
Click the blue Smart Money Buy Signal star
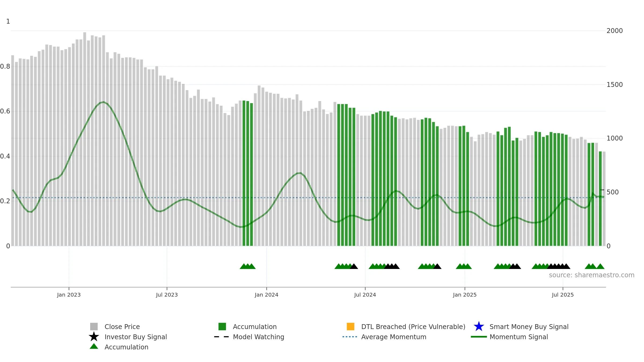(x=479, y=326)
